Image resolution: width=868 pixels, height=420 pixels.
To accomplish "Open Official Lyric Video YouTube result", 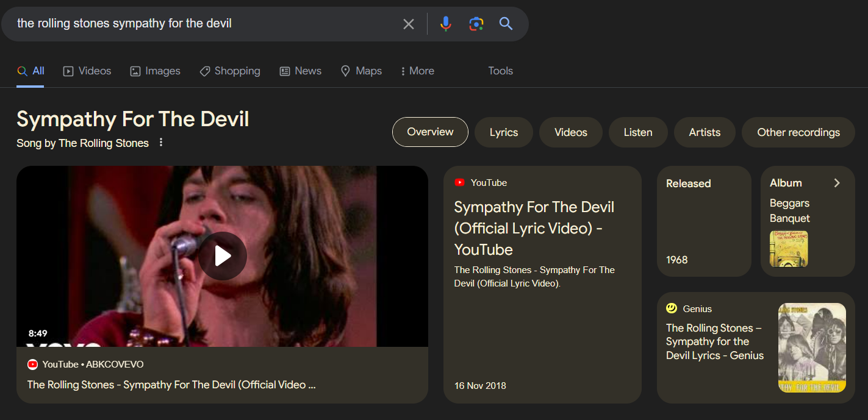I will tap(534, 228).
